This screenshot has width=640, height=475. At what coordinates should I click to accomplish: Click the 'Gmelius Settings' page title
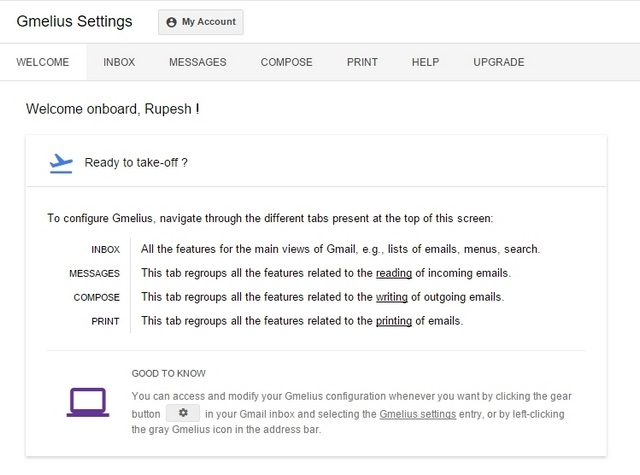coord(74,21)
